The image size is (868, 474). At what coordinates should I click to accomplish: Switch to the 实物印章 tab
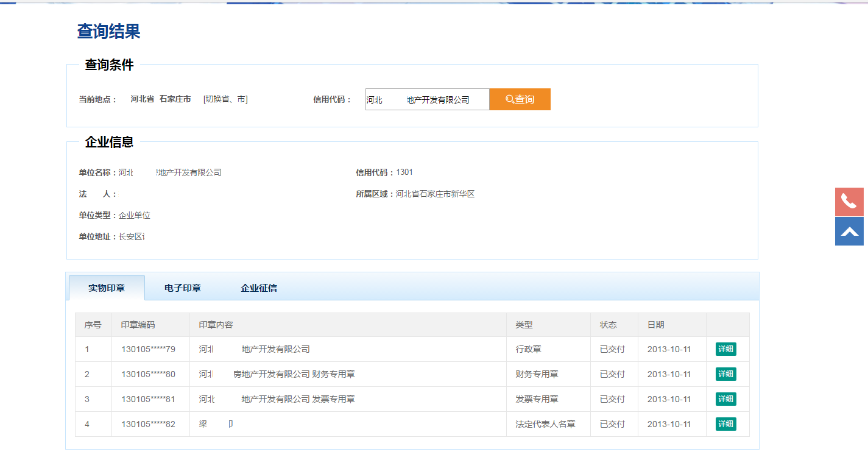(107, 288)
